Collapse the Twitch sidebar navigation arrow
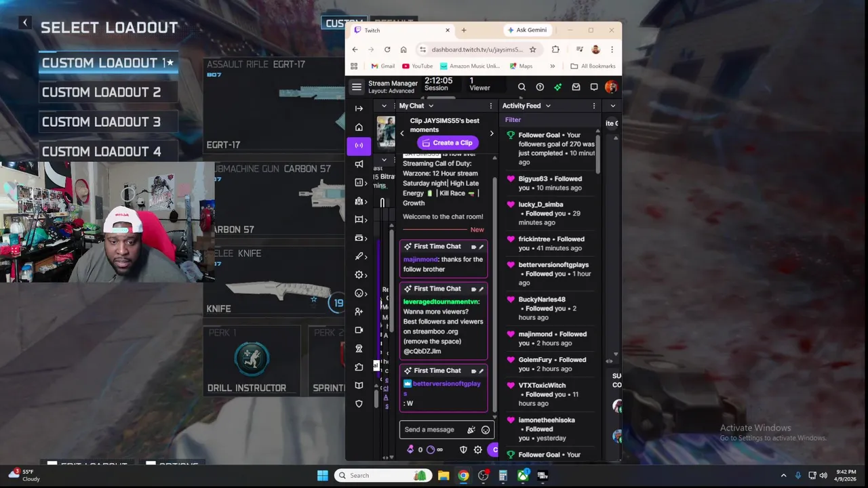 [x=359, y=108]
